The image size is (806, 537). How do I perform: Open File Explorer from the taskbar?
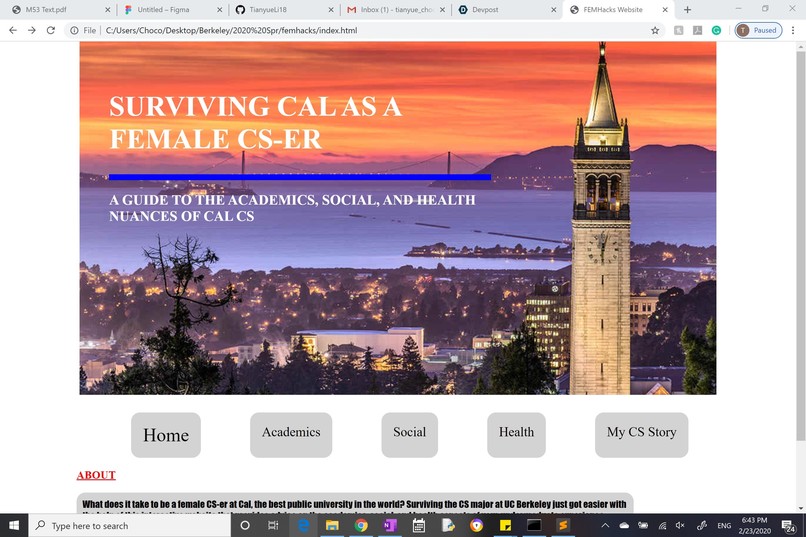click(332, 525)
